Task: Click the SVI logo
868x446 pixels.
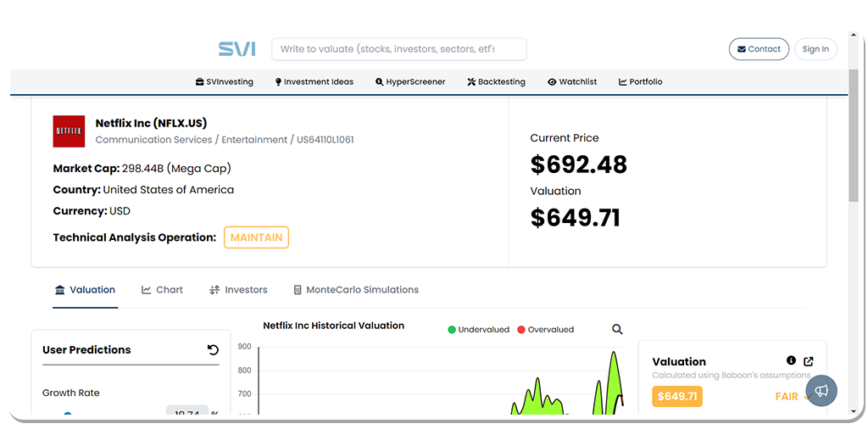Action: (x=237, y=49)
